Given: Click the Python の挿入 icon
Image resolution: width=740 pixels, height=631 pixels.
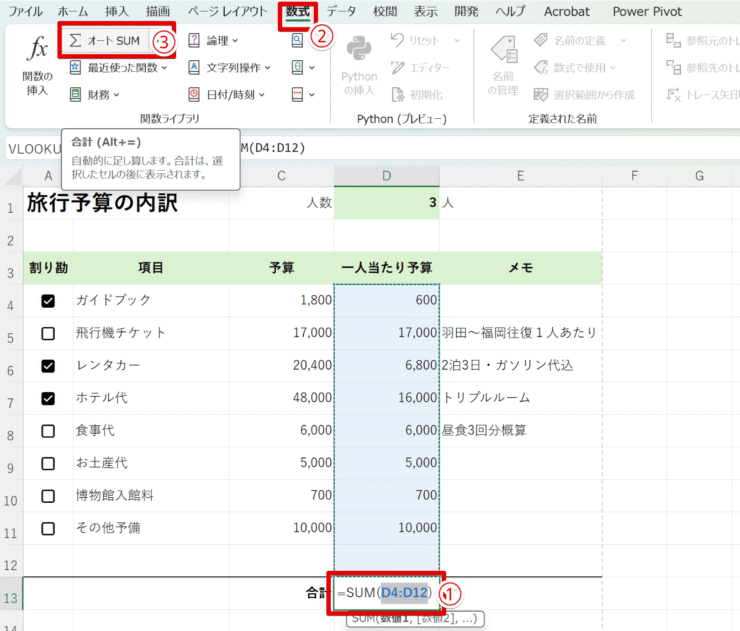Looking at the screenshot, I should pyautogui.click(x=359, y=65).
